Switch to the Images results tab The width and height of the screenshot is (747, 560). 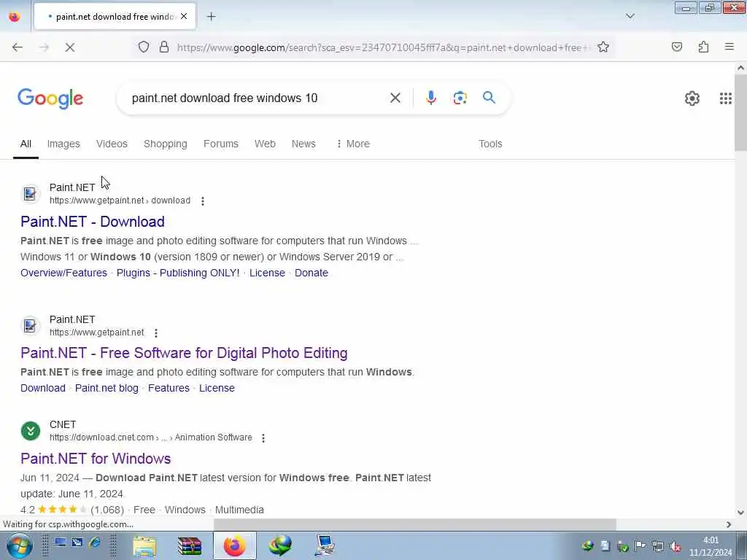click(63, 144)
